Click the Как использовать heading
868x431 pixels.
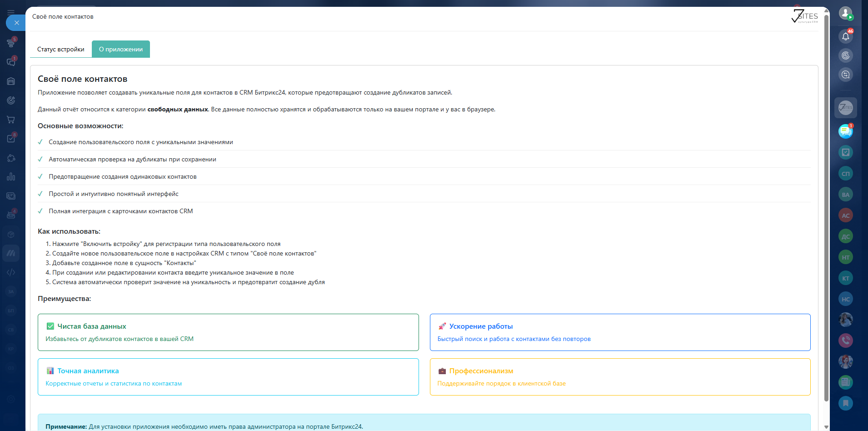[x=69, y=231]
